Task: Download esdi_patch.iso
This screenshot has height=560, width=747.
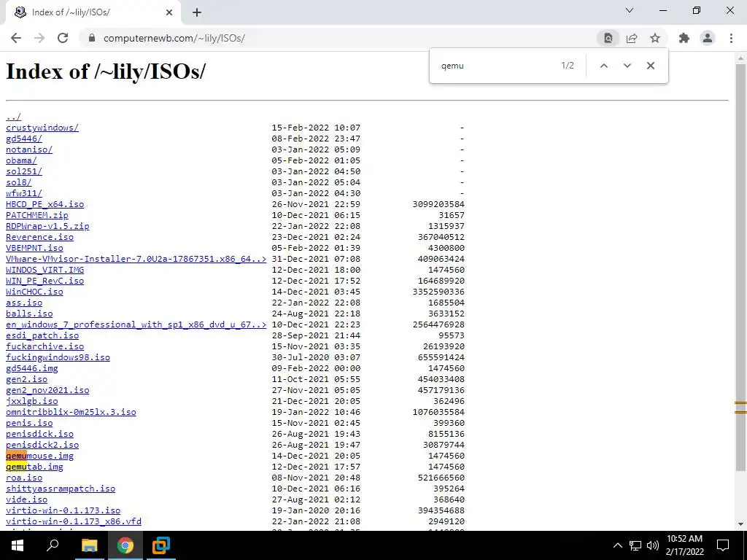Action: pyautogui.click(x=42, y=335)
